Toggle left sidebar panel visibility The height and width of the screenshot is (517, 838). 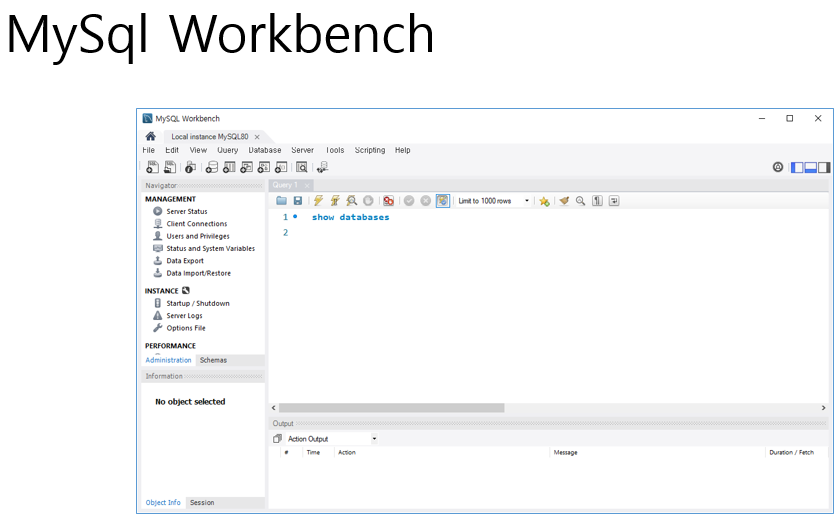pyautogui.click(x=797, y=167)
